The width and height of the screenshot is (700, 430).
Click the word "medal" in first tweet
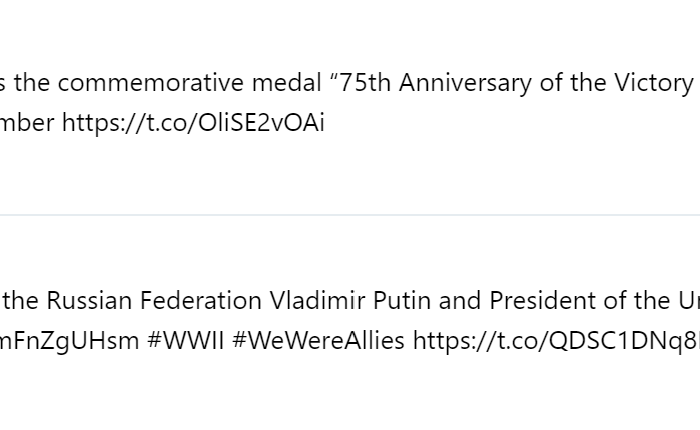(286, 83)
